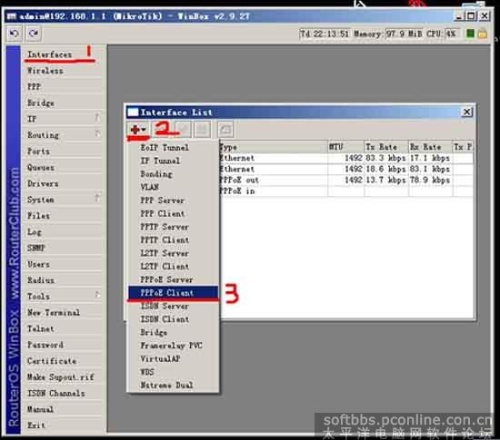Click the CPU usage value field
Image resolution: width=500 pixels, height=440 pixels.
[453, 34]
